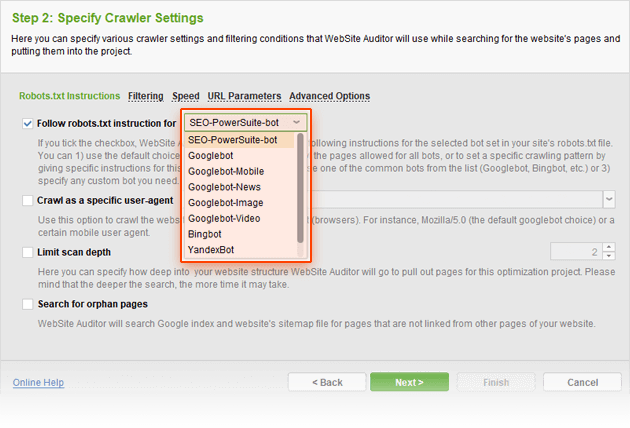Expand the user-agent dropdown arrow
The height and width of the screenshot is (428, 630).
click(609, 200)
